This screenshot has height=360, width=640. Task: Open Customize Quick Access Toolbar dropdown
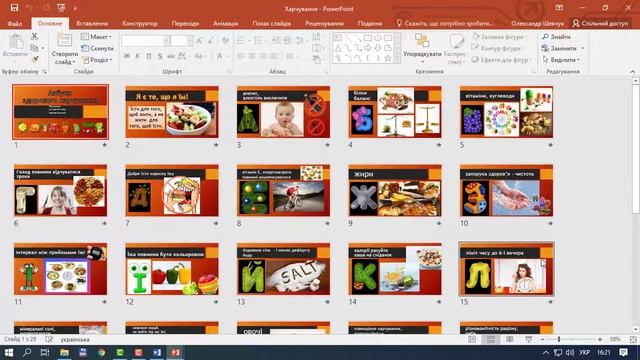click(76, 8)
